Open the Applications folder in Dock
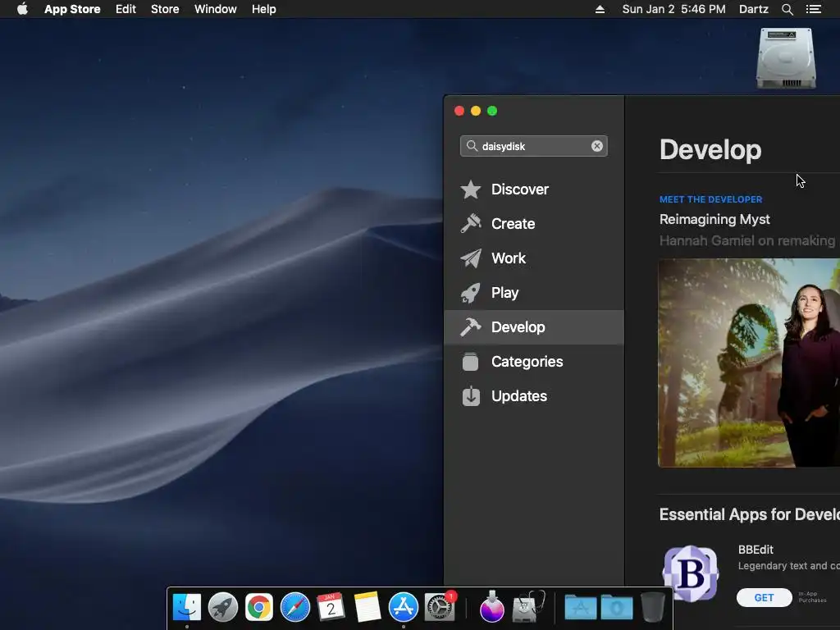 pos(580,607)
